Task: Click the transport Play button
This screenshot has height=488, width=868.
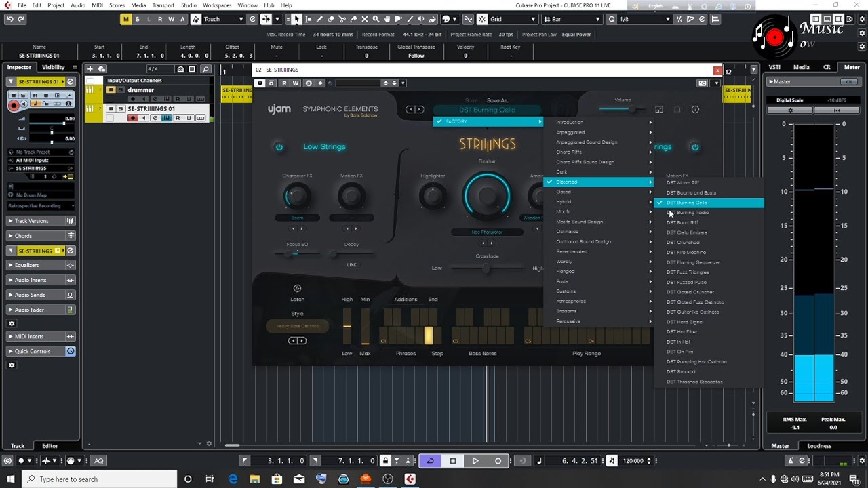Action: [x=475, y=461]
